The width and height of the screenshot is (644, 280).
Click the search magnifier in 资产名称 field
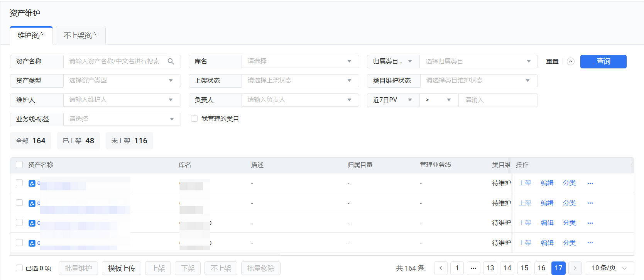coord(171,61)
